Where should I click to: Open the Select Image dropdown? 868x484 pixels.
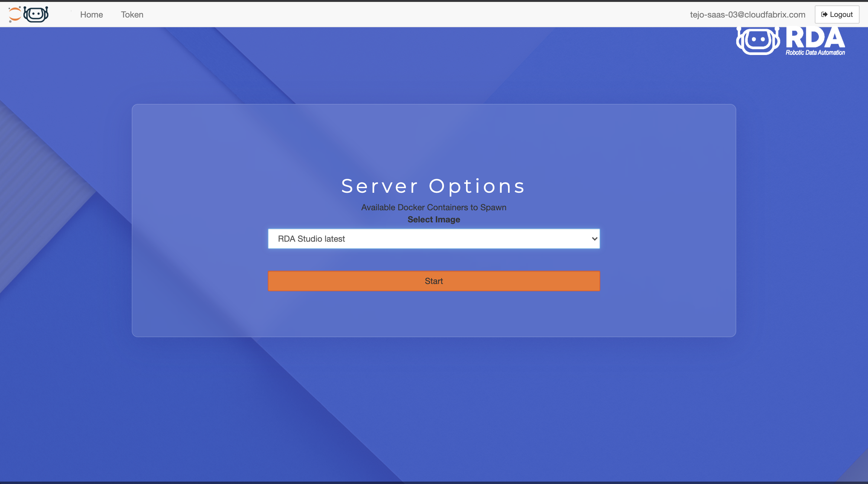click(x=434, y=238)
